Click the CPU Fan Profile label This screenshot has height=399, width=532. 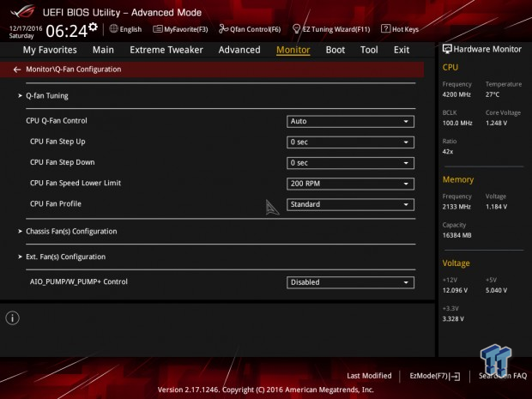(x=56, y=203)
